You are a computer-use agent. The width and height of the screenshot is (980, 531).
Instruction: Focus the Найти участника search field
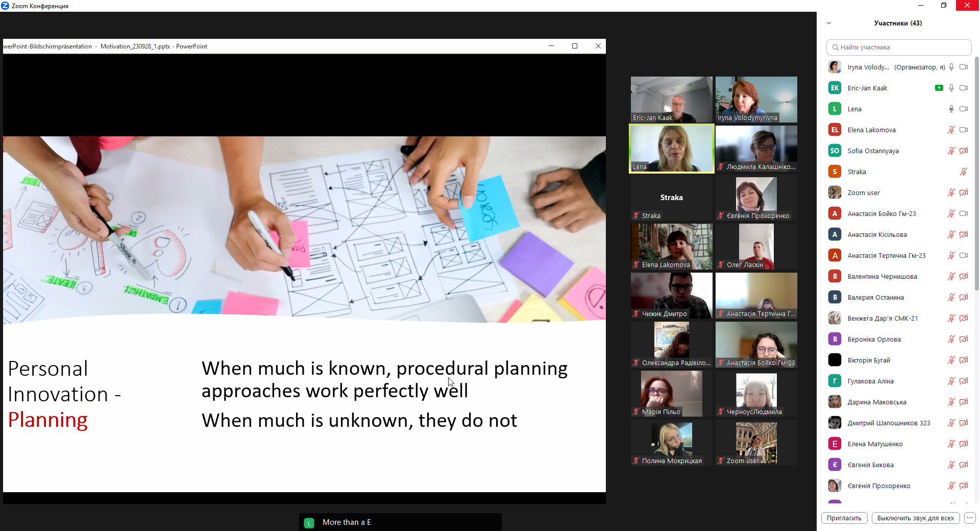click(899, 47)
